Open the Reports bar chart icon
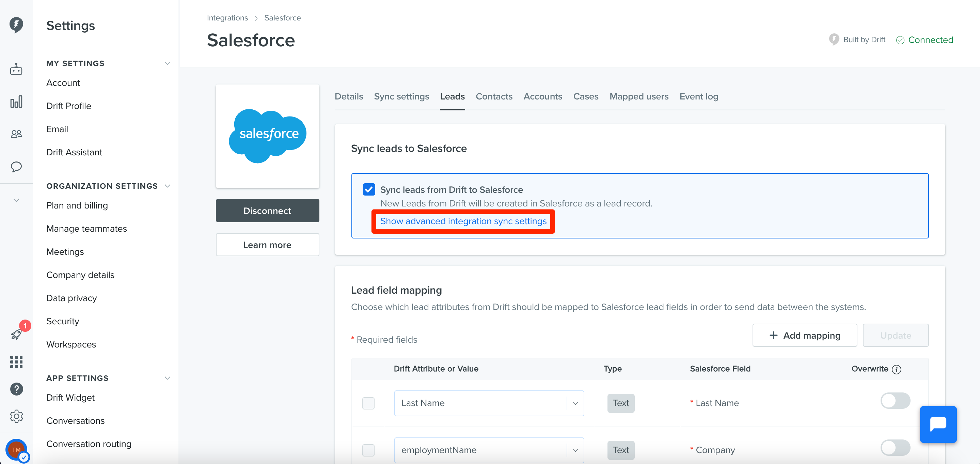Screen dimensions: 980x464 [16, 102]
